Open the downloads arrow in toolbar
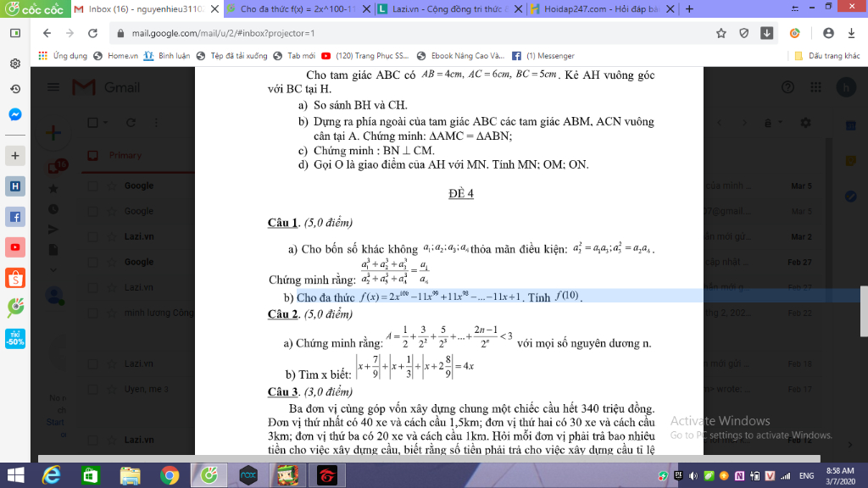 click(851, 33)
